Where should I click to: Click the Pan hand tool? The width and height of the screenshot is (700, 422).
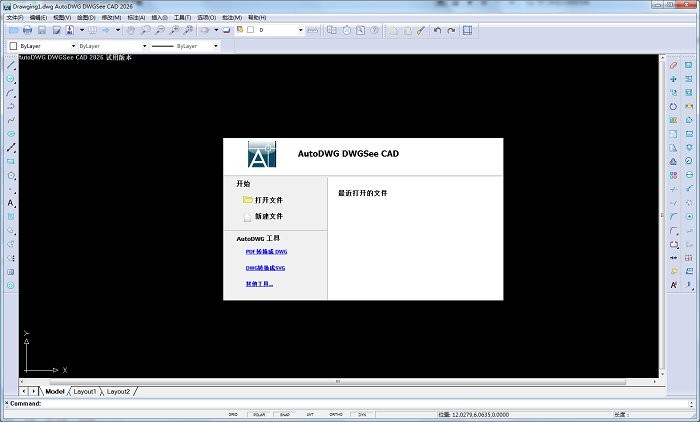click(x=130, y=30)
